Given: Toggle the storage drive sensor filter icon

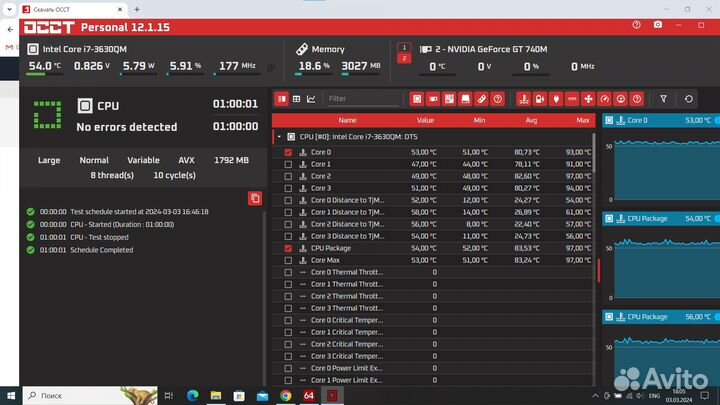Looking at the screenshot, I should point(465,99).
